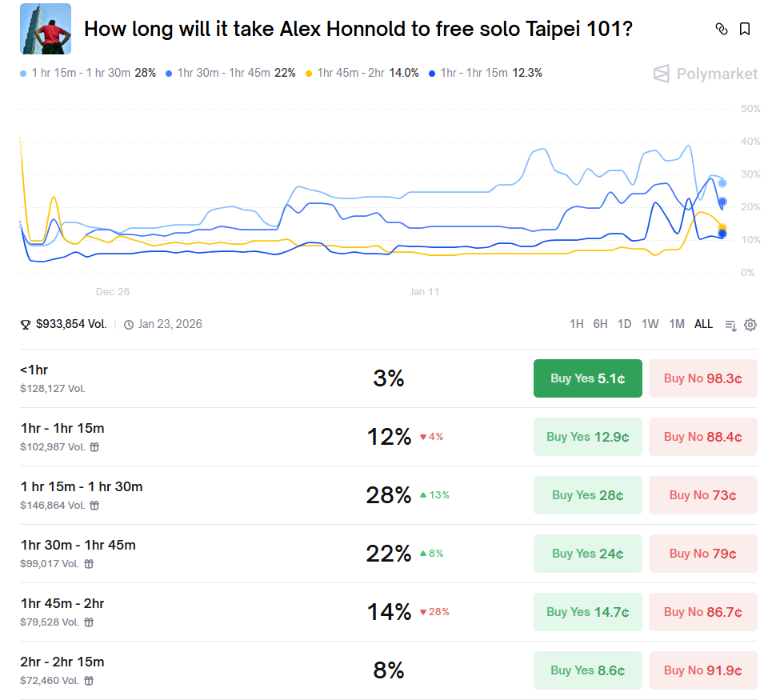
Task: Buy Yes at 24¢ for 1hr 30m-1hr 45m
Action: pyautogui.click(x=587, y=554)
